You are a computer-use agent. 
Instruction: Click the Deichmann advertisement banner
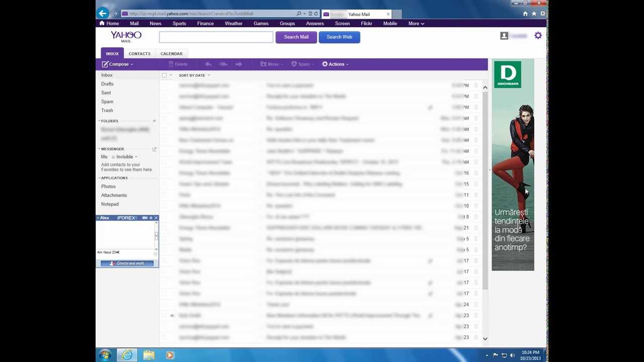click(513, 165)
